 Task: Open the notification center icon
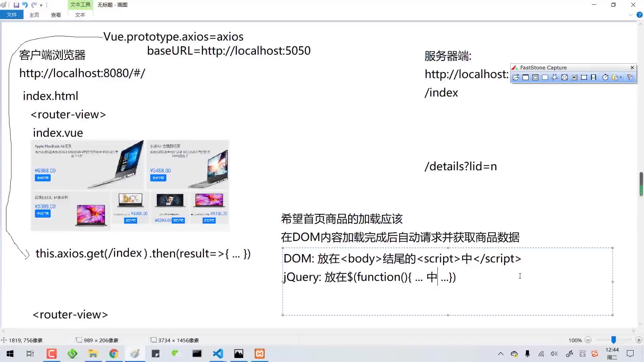(x=630, y=354)
